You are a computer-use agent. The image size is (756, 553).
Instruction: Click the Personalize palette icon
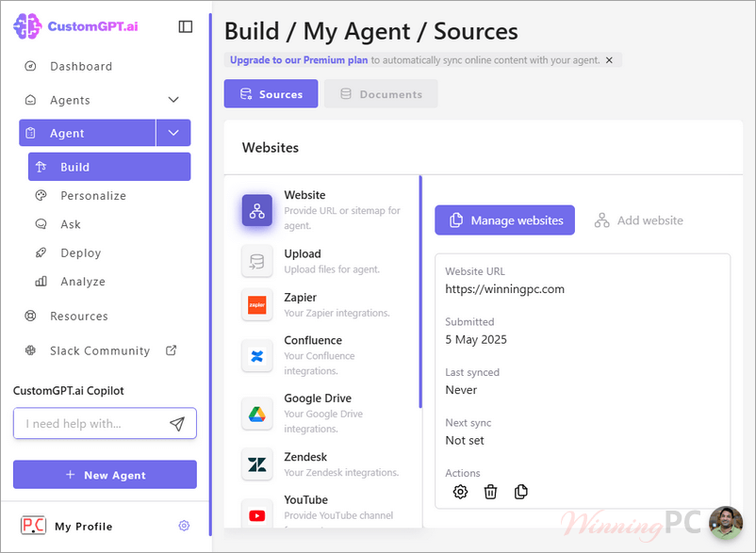41,195
